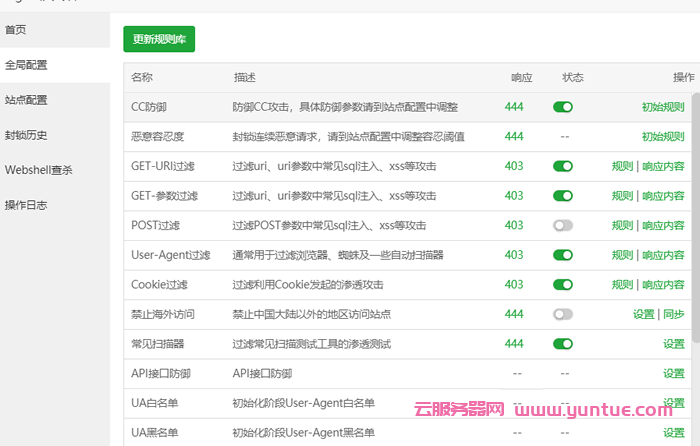Viewport: 700px width, 446px height.
Task: Toggle the 常见扫描器 switch
Action: 563,344
